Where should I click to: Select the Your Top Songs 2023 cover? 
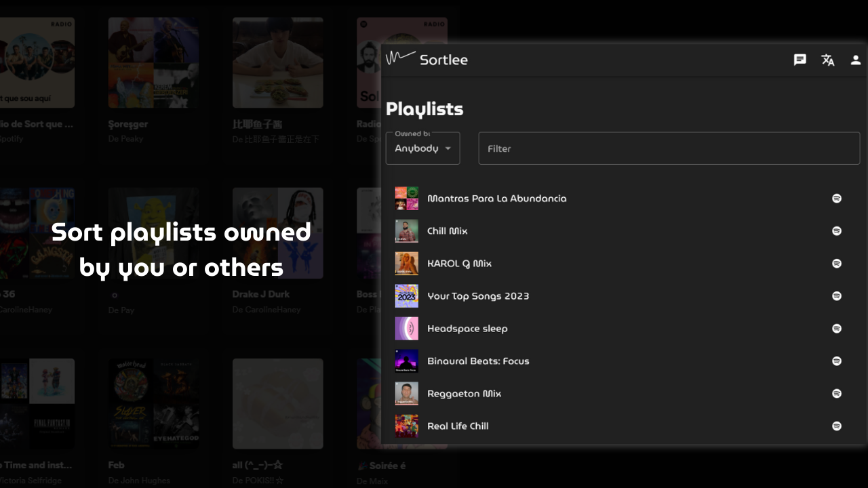click(x=407, y=296)
